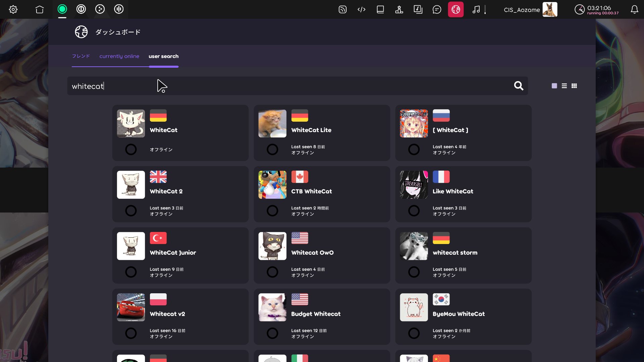The image size is (644, 362).
Task: Click "Last seen 12 日前" on Budget Whitecat
Action: click(x=309, y=331)
